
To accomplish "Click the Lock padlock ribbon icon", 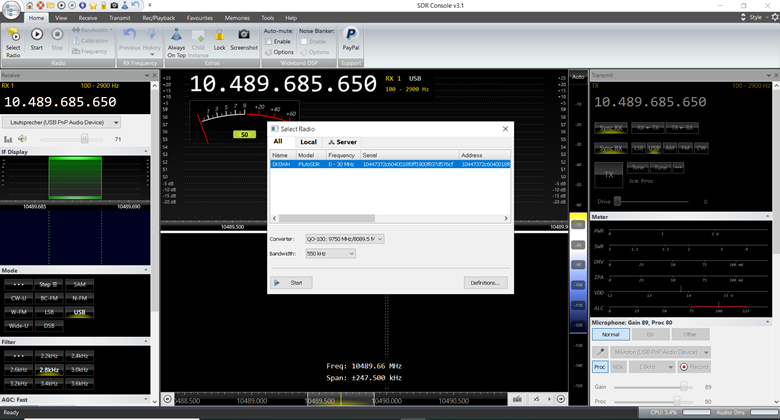I will 219,35.
